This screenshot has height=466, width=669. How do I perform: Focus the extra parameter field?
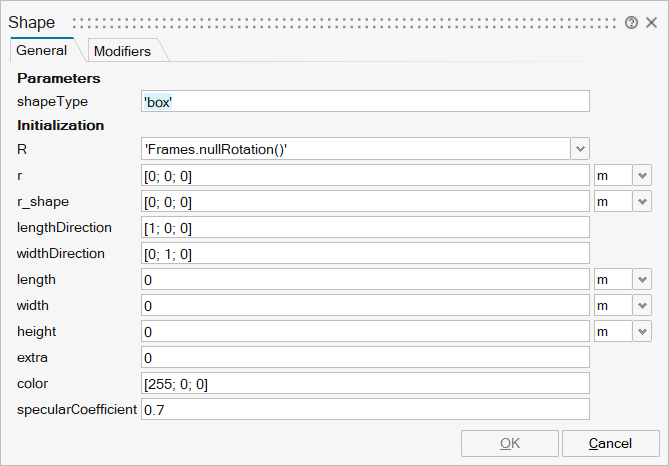pyautogui.click(x=365, y=357)
